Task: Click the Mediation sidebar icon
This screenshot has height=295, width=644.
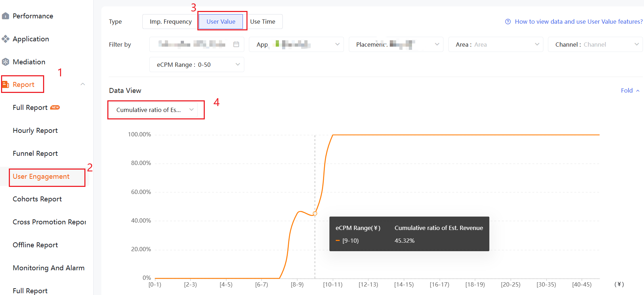Action: click(x=5, y=62)
